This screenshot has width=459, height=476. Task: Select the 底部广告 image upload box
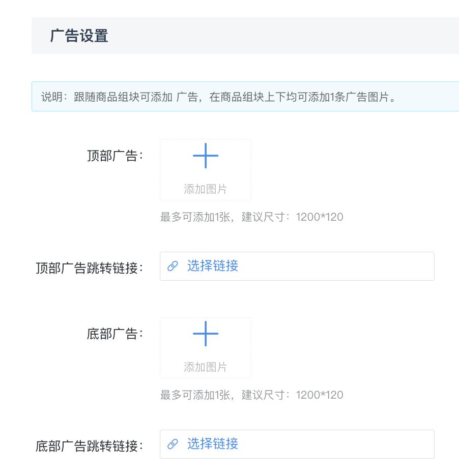click(x=206, y=347)
